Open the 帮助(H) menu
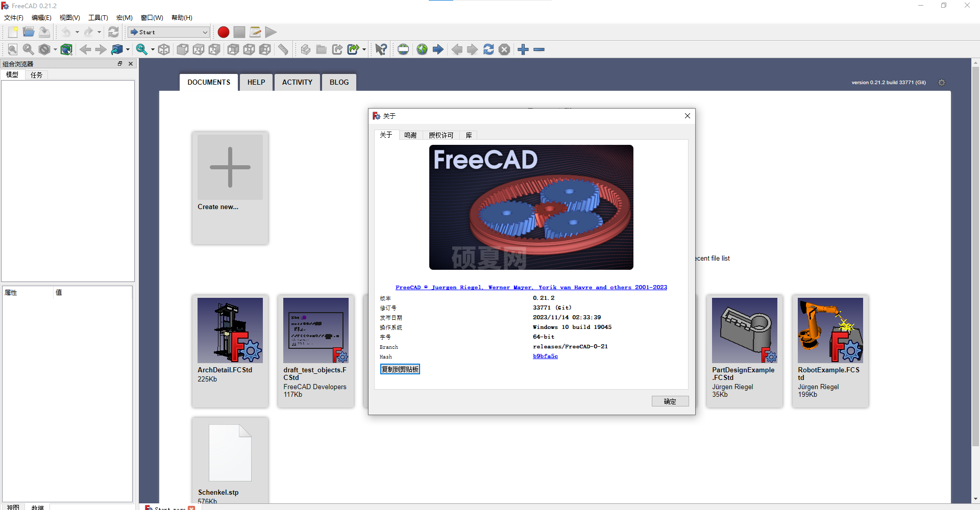 click(x=182, y=18)
